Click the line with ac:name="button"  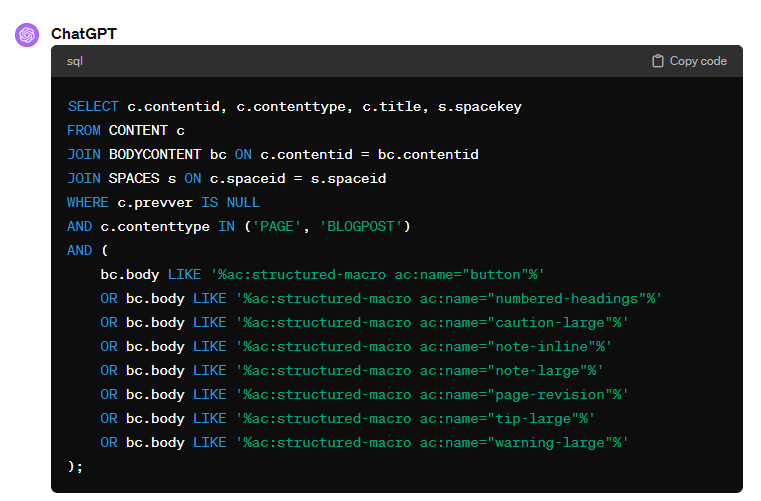[x=321, y=274]
